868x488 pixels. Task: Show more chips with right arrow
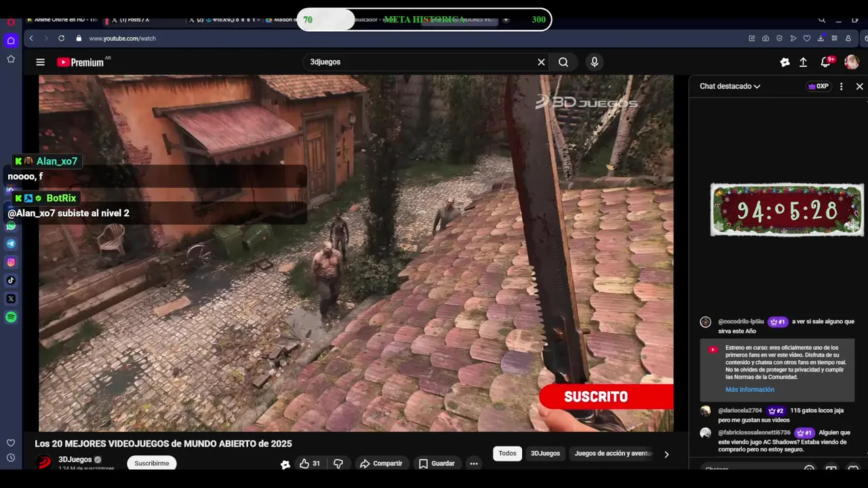(666, 454)
